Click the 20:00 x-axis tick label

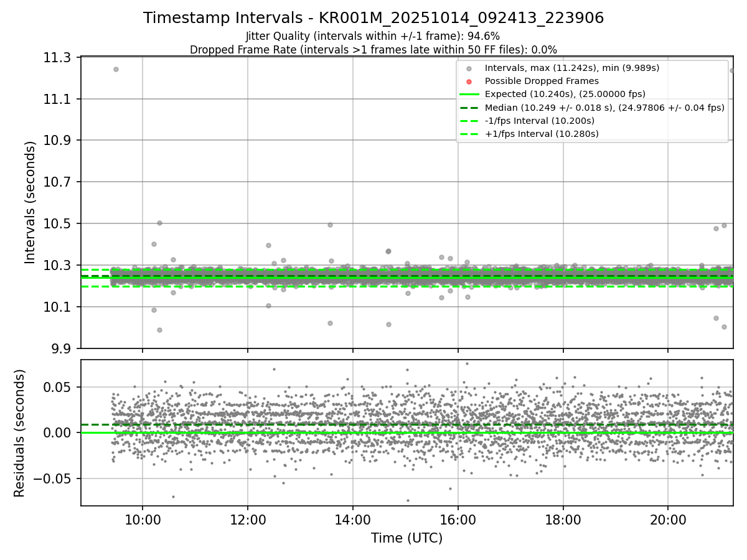coord(669,520)
